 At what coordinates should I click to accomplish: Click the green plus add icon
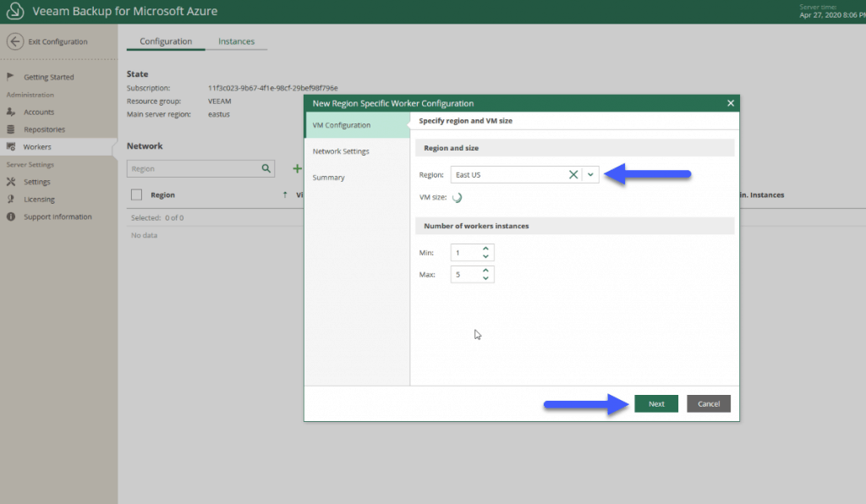297,168
